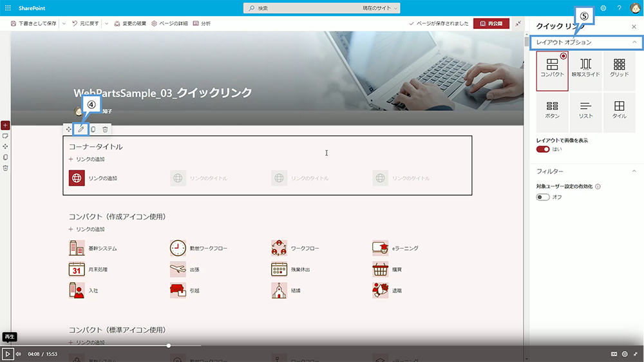Open the 購買 basket link

point(387,269)
